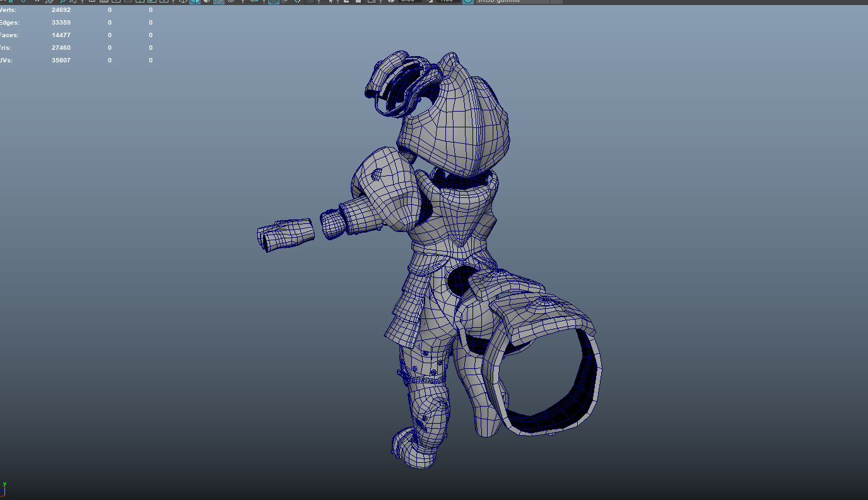Toggle the highlighted smooth shade cube icon
The width and height of the screenshot is (868, 500).
195,1
